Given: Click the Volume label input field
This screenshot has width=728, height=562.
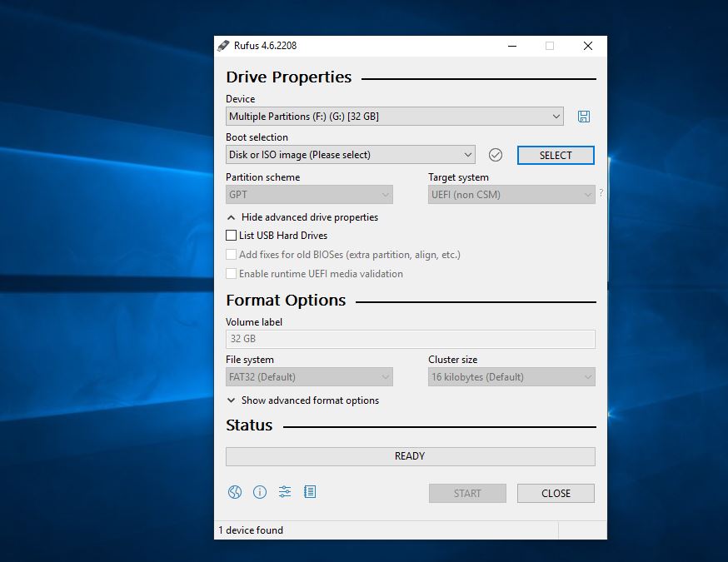Looking at the screenshot, I should click(411, 339).
